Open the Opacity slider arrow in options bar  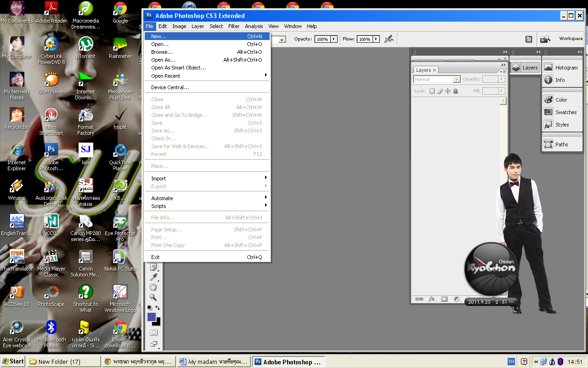pyautogui.click(x=334, y=39)
